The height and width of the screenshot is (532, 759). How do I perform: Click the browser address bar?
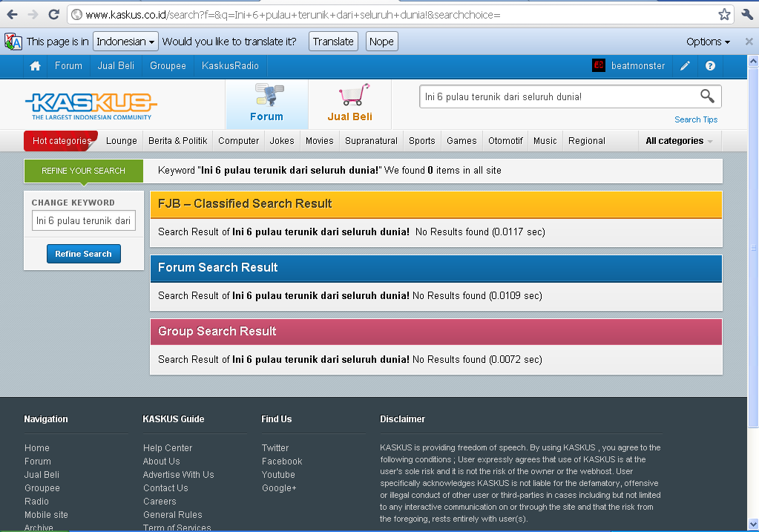[400, 15]
